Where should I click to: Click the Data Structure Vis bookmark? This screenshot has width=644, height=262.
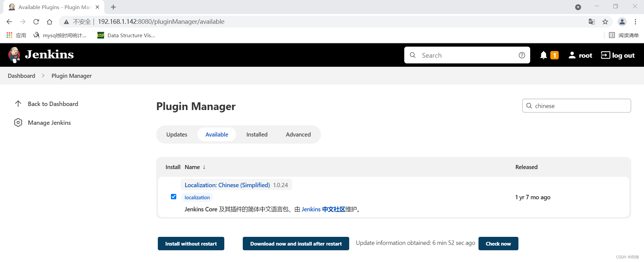click(126, 35)
